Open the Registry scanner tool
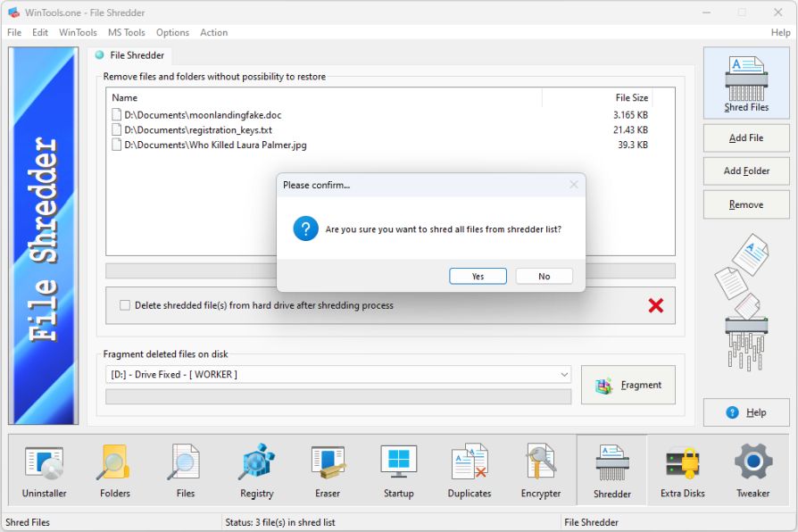 point(256,471)
